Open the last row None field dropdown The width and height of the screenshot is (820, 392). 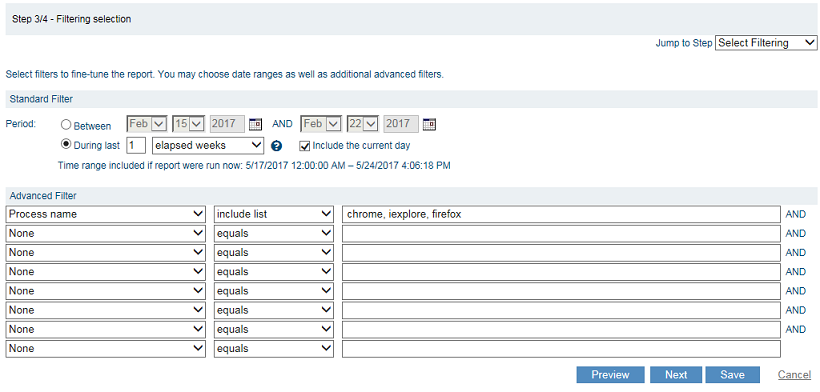106,349
